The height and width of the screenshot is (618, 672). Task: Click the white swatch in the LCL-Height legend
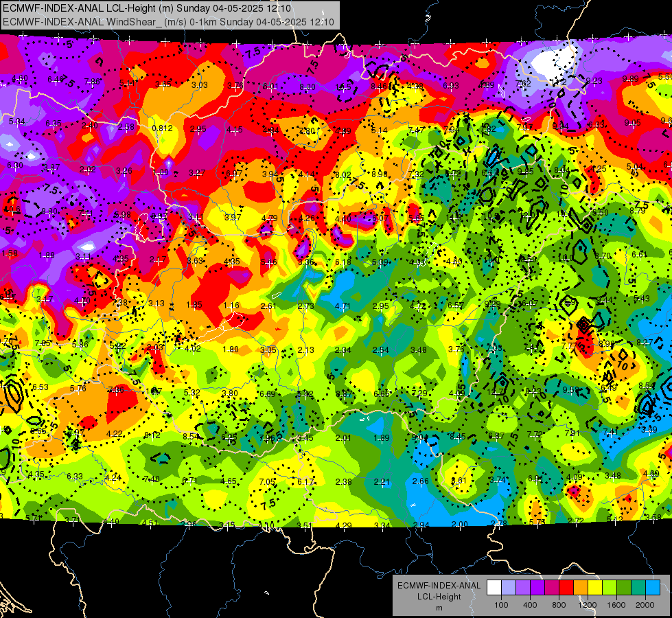pyautogui.click(x=494, y=588)
